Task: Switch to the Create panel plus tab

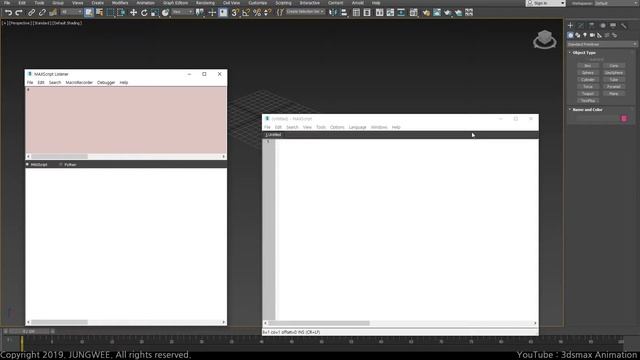Action: [x=570, y=25]
